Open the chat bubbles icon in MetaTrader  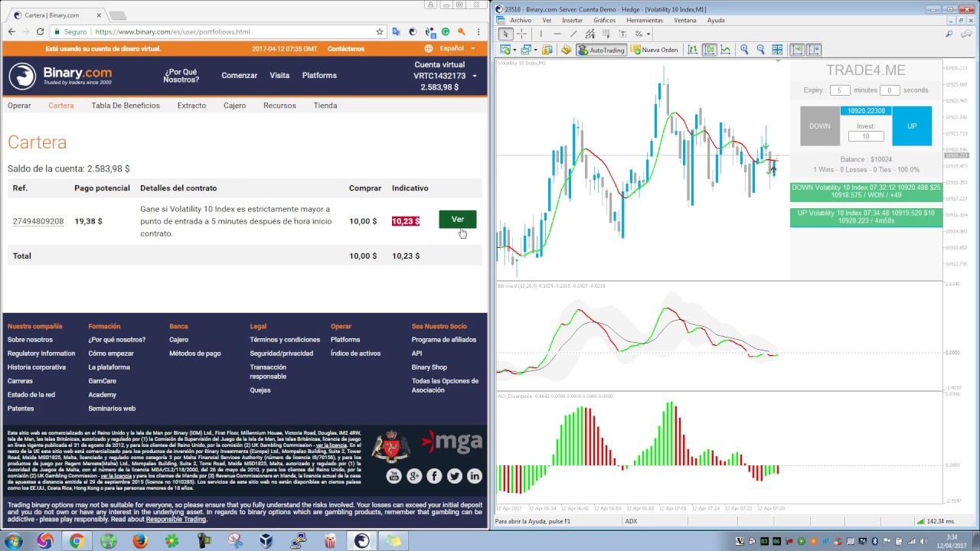click(x=966, y=34)
